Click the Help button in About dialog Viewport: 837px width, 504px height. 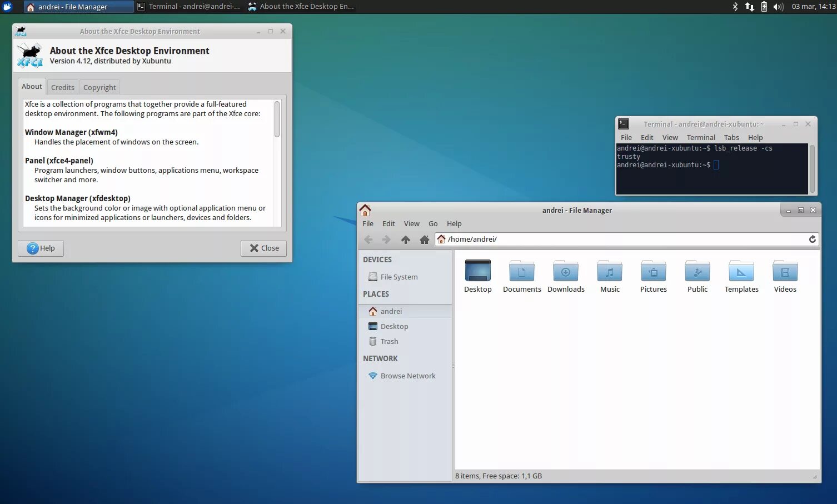coord(41,248)
